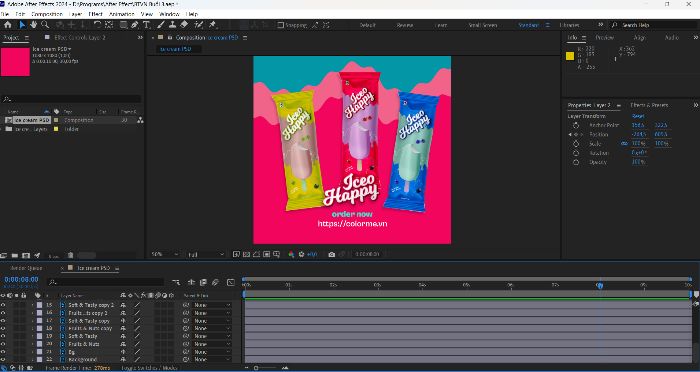The image size is (700, 372).
Task: Open the Animation menu
Action: (121, 14)
